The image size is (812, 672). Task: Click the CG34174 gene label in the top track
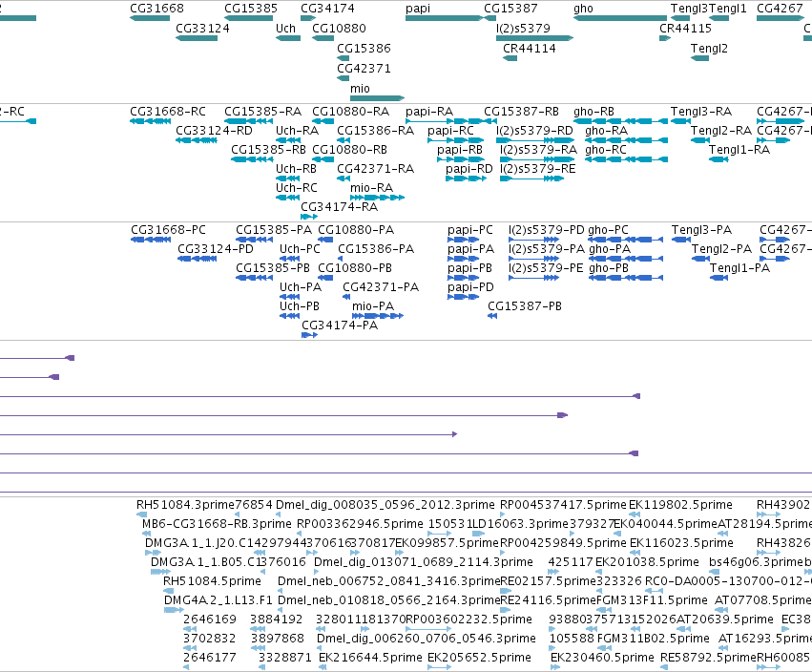point(327,9)
